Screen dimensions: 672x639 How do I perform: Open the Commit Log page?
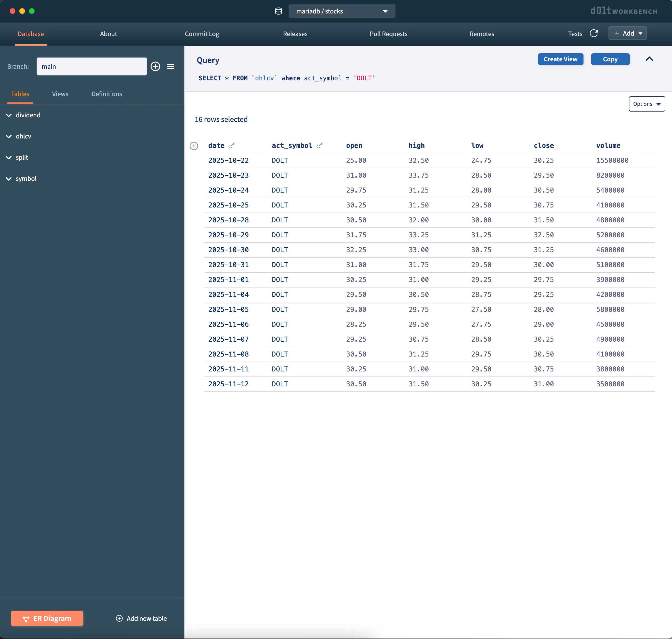202,34
